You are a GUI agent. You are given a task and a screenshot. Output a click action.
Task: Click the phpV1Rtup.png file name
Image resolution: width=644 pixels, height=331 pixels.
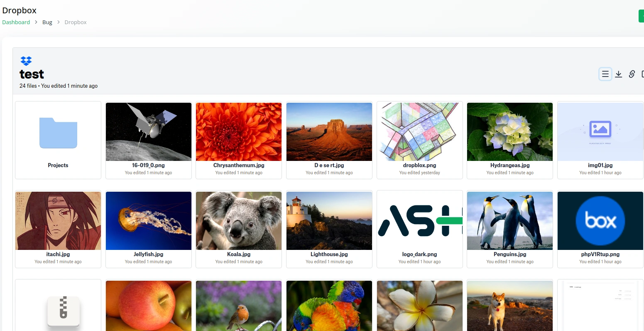pos(600,254)
